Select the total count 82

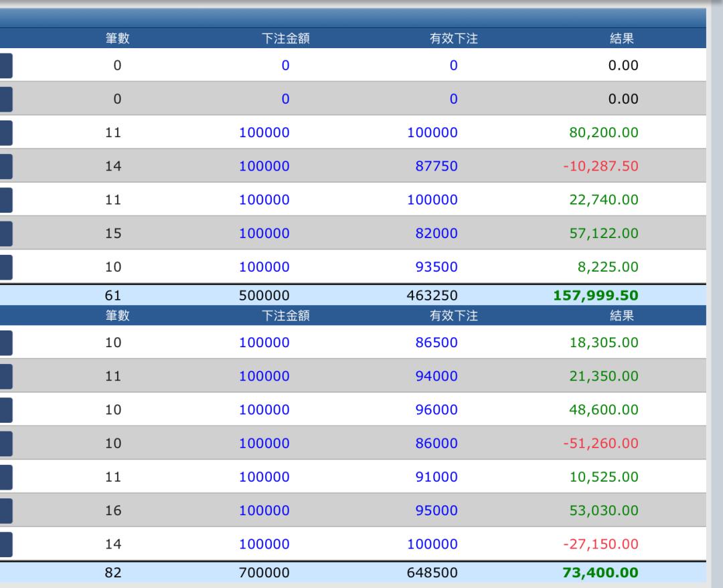(x=113, y=573)
